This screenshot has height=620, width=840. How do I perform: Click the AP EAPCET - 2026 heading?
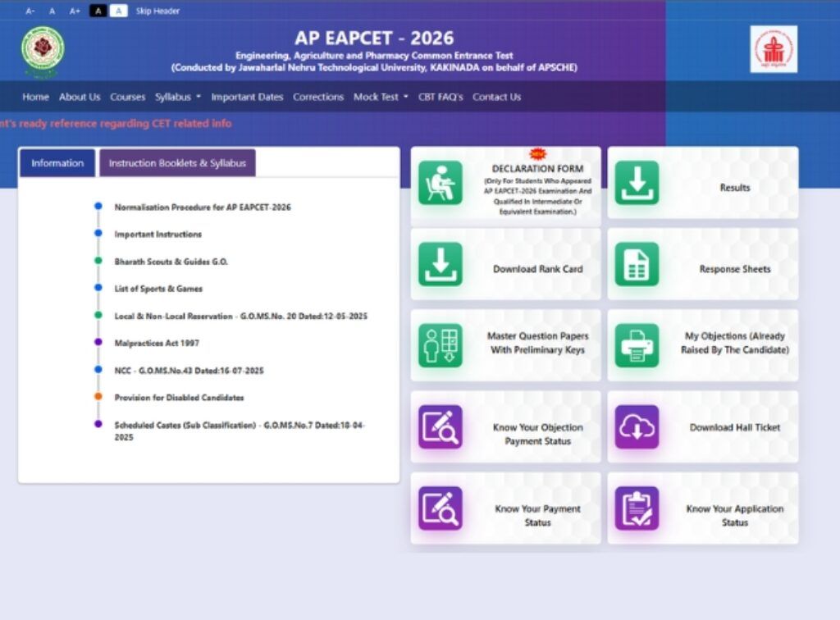click(374, 38)
